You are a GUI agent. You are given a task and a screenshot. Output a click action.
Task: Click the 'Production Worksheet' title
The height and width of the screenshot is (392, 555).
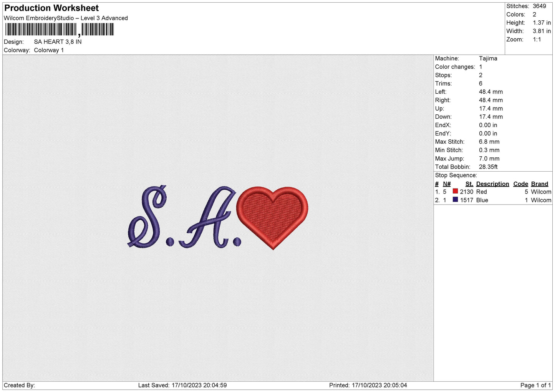[51, 8]
